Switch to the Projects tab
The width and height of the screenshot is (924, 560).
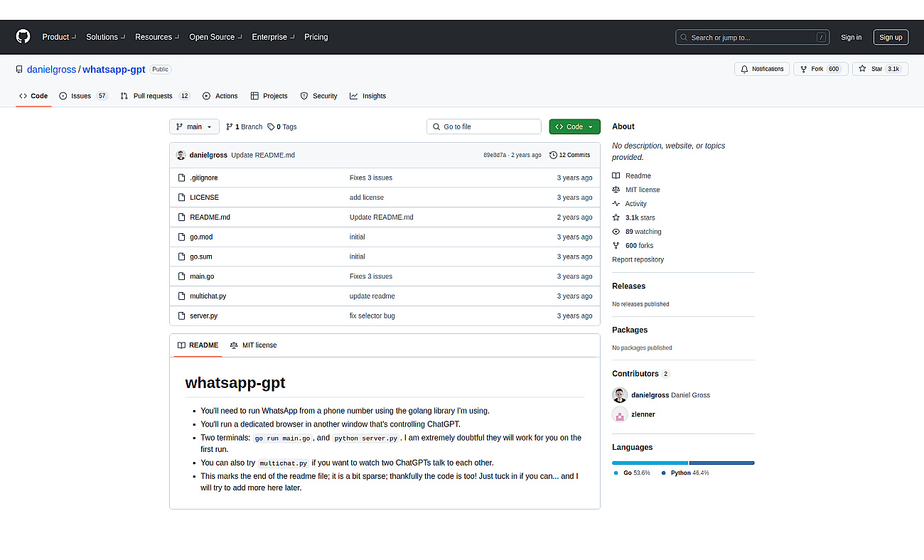point(269,96)
